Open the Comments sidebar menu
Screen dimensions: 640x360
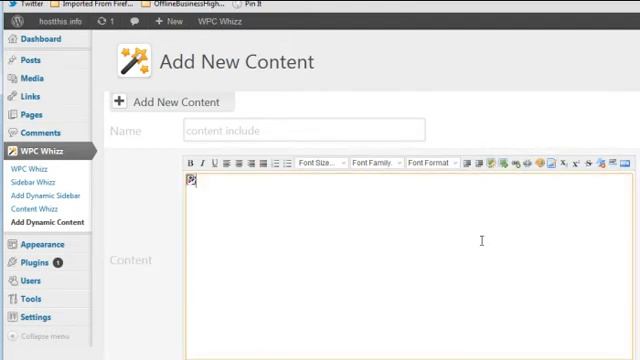(40, 133)
